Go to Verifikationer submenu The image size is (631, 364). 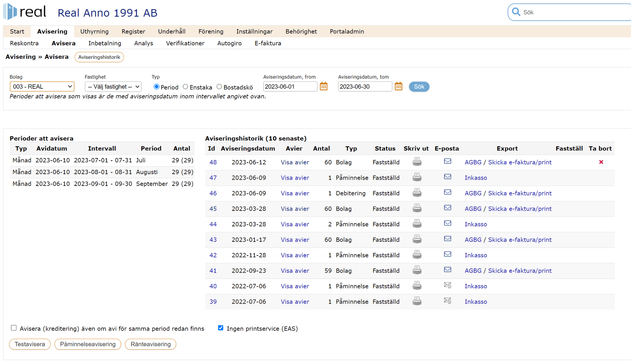[185, 43]
